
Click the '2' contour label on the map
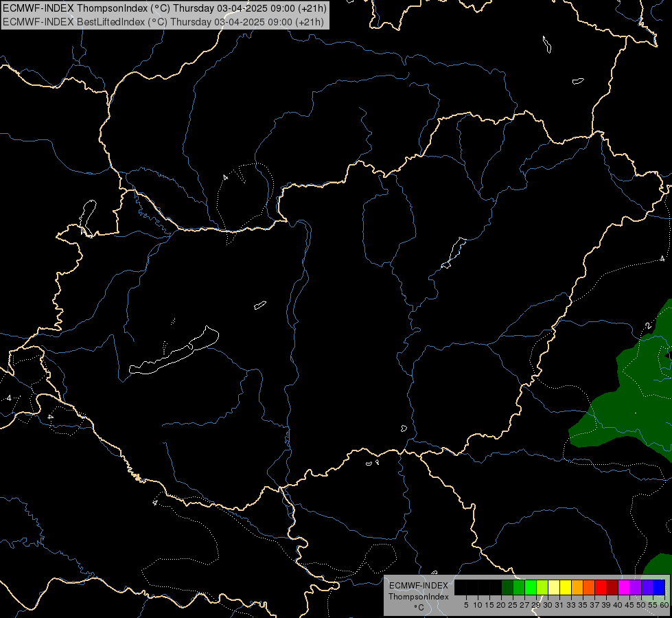pyautogui.click(x=649, y=326)
